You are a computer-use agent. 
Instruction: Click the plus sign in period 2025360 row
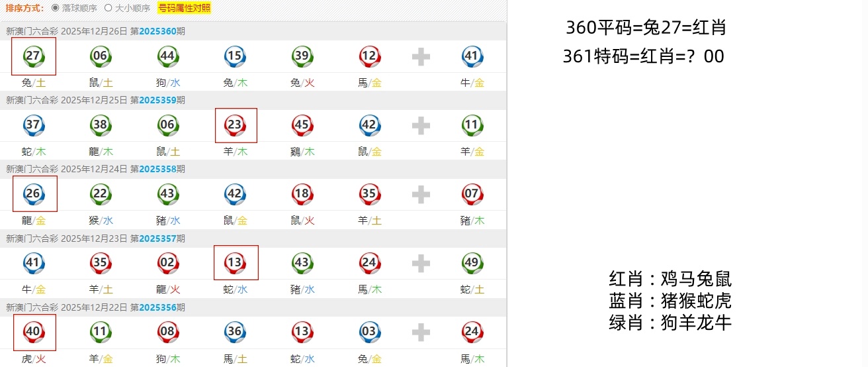(421, 57)
